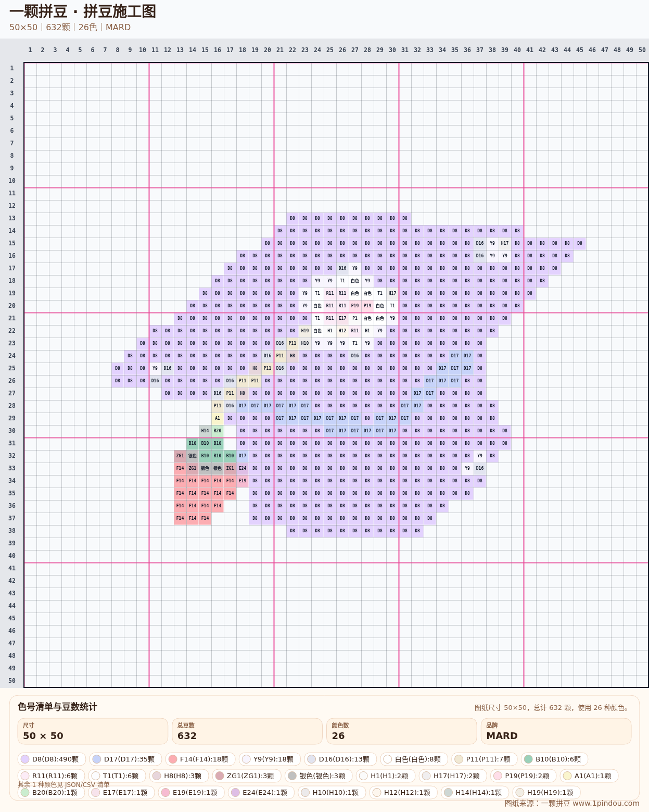Screen dimensions: 649x812
Task: Click the 50×50｜632颗｜26色｜MARD subtitle
Action: pos(70,28)
